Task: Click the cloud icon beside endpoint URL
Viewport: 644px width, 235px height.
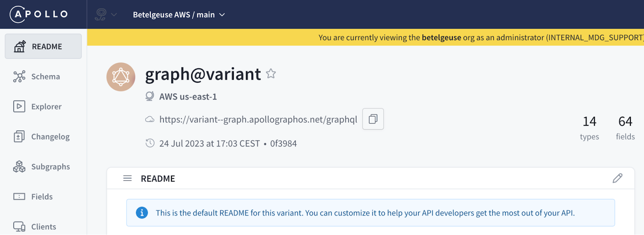Action: pyautogui.click(x=150, y=120)
